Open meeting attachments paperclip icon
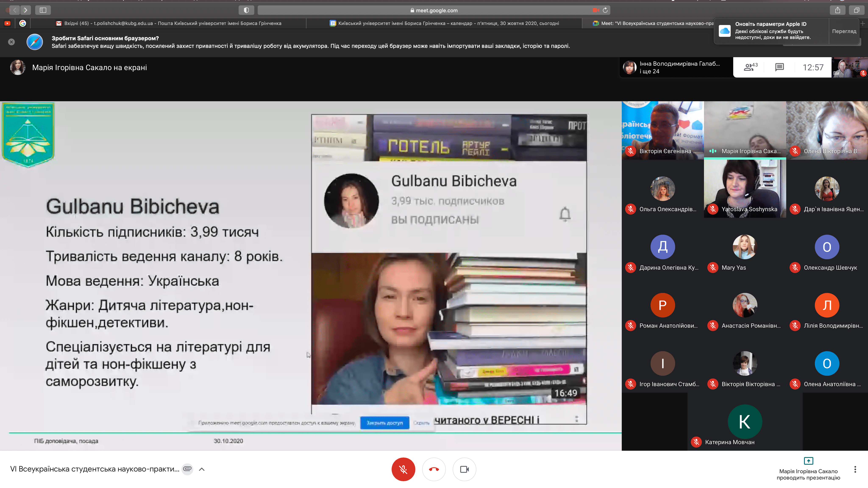 (x=187, y=469)
